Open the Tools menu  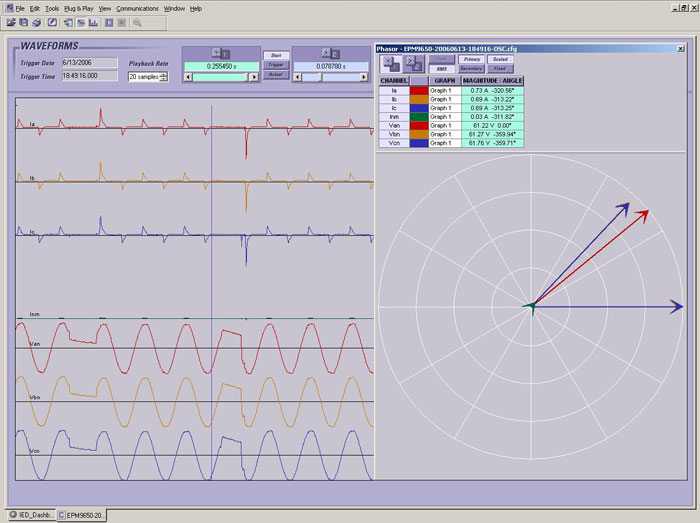(x=52, y=8)
